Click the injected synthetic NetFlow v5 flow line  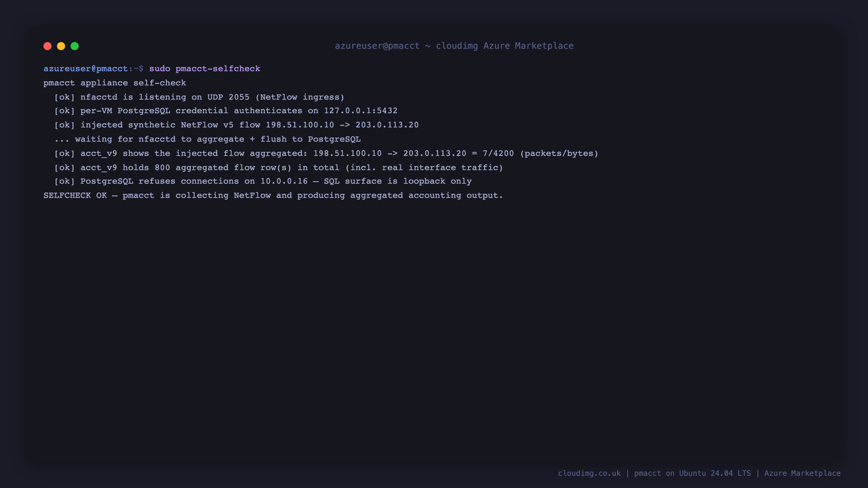pos(237,125)
